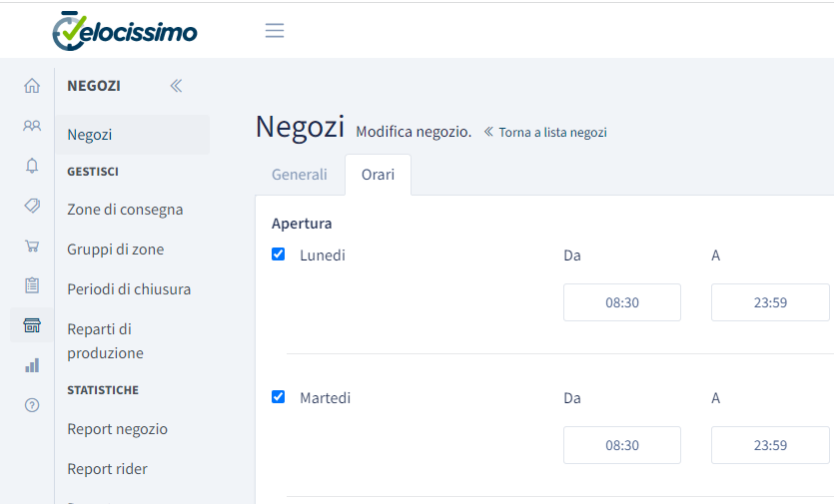Image resolution: width=834 pixels, height=504 pixels.
Task: Open the bar chart statistics icon
Action: click(x=32, y=365)
